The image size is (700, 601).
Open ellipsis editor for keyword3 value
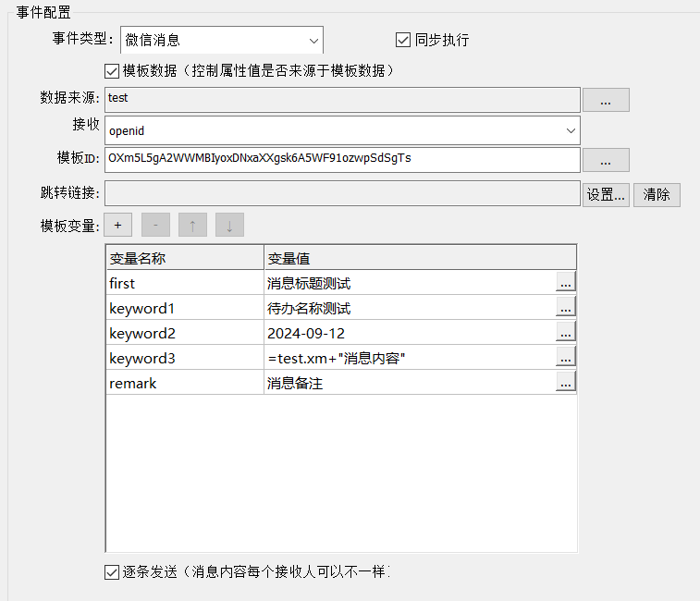(x=566, y=357)
